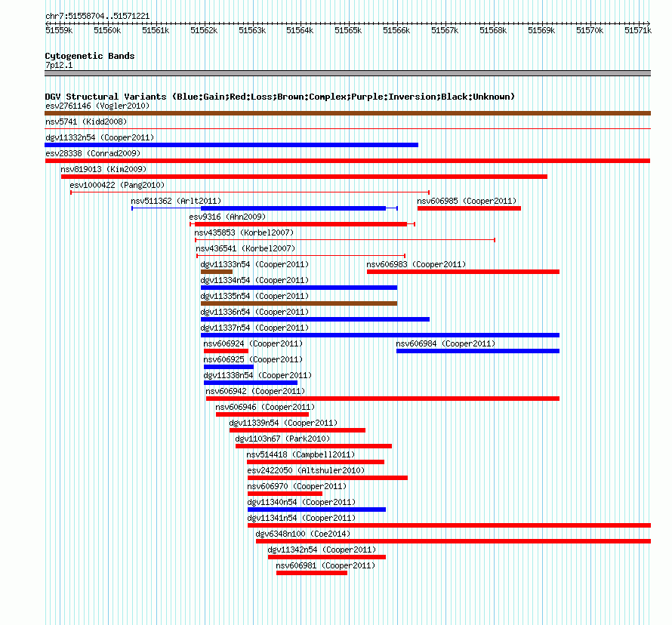Click the red nsv606946 loss bar
The height and width of the screenshot is (625, 672).
tap(262, 414)
